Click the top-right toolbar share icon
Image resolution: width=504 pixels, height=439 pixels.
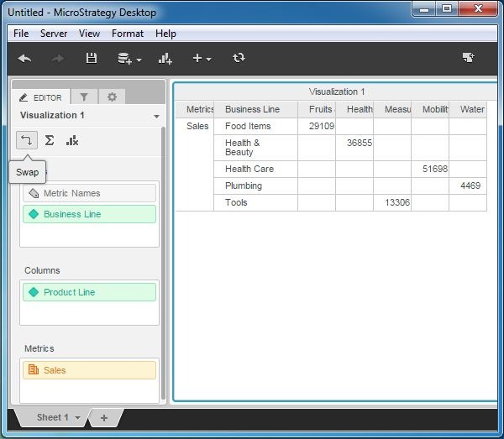(x=468, y=58)
